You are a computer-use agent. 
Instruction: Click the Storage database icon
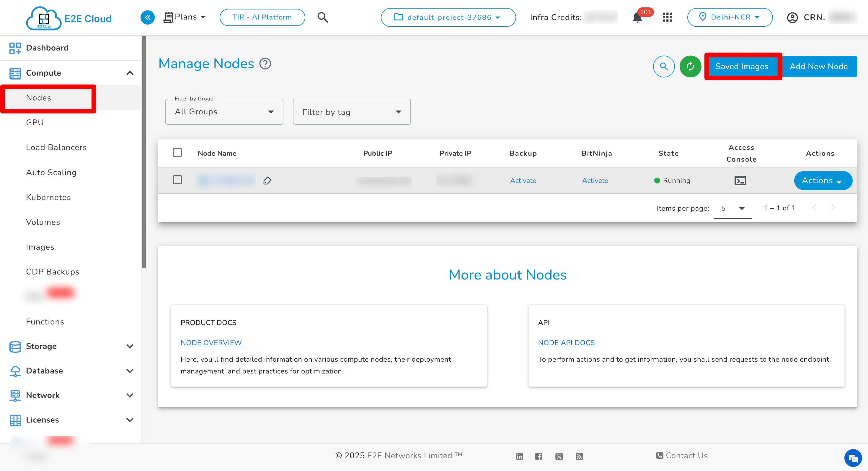pos(15,347)
